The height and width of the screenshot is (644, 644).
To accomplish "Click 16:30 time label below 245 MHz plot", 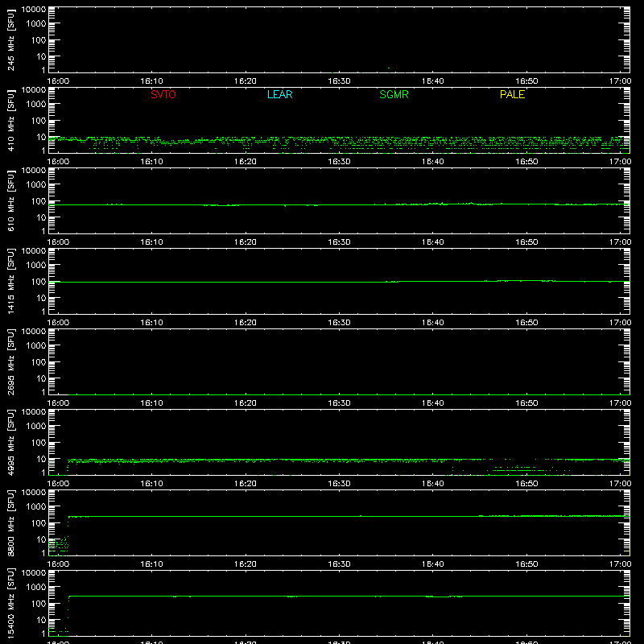I will (339, 81).
